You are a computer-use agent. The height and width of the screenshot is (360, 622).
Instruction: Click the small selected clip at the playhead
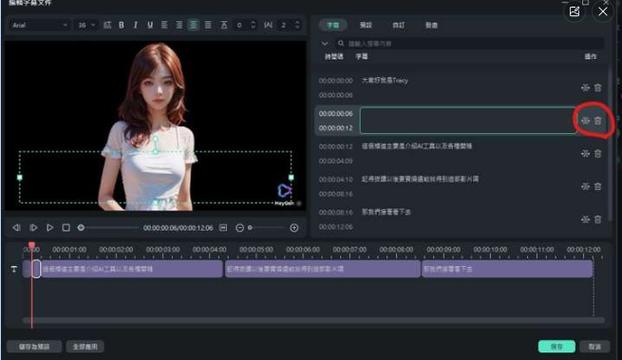point(36,269)
